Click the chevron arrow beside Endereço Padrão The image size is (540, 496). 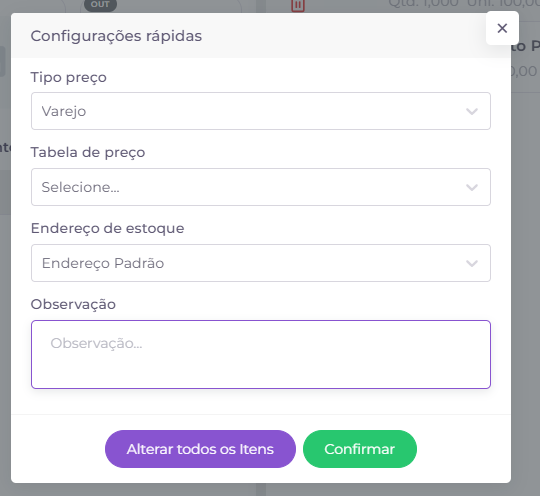[x=471, y=264]
